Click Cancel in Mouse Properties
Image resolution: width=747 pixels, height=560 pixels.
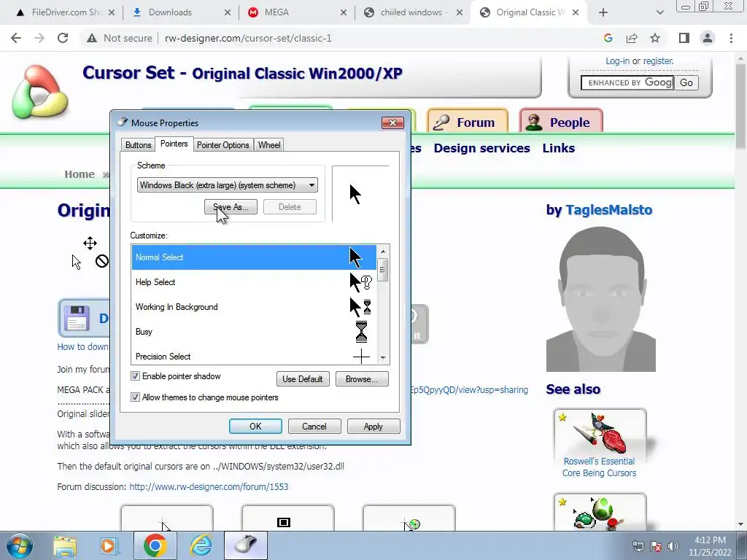[x=314, y=426]
